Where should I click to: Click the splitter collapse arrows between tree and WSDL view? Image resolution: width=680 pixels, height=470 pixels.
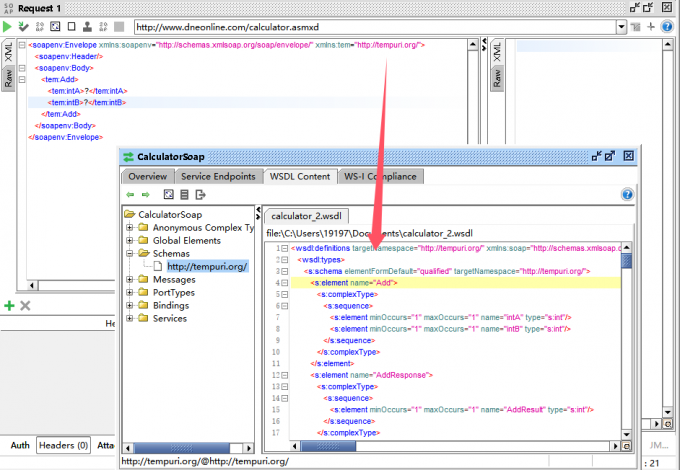click(258, 212)
